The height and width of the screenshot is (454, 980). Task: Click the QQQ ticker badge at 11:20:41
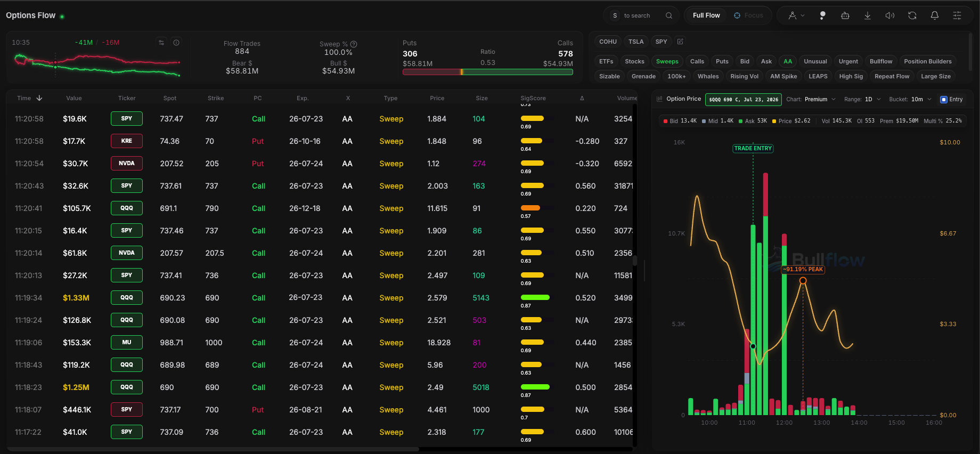(x=127, y=208)
